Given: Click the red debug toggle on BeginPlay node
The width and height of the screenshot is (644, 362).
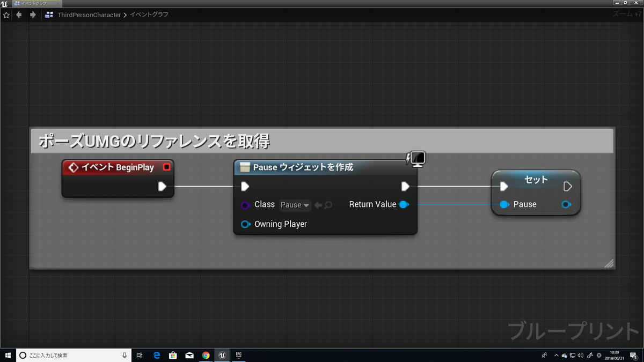Looking at the screenshot, I should pos(167,167).
